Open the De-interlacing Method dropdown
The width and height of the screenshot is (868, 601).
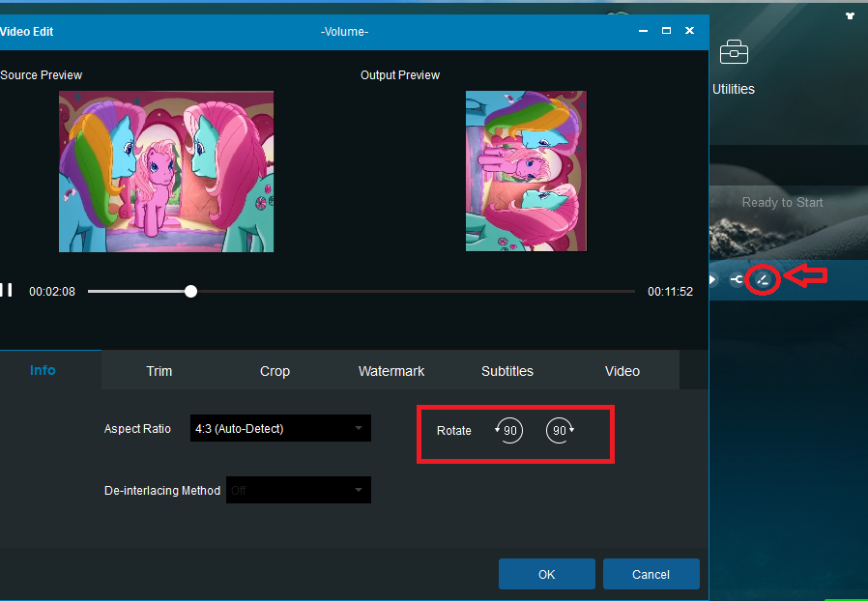click(299, 490)
